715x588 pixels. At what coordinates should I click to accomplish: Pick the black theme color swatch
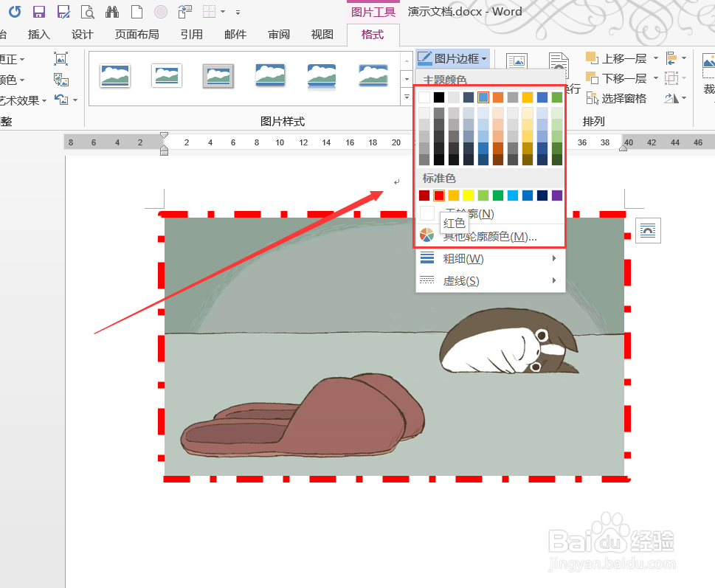coord(439,97)
